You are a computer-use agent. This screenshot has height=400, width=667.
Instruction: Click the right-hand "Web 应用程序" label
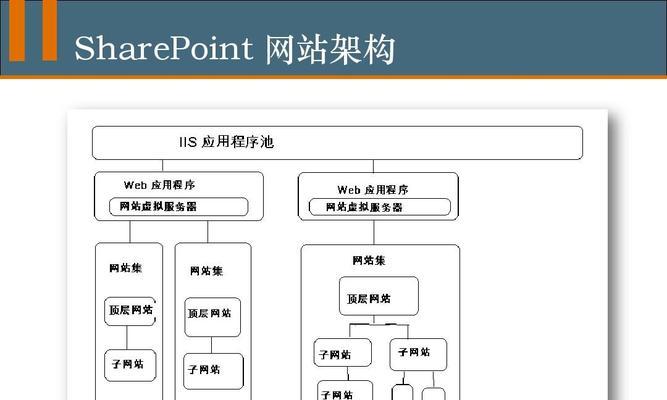373,189
